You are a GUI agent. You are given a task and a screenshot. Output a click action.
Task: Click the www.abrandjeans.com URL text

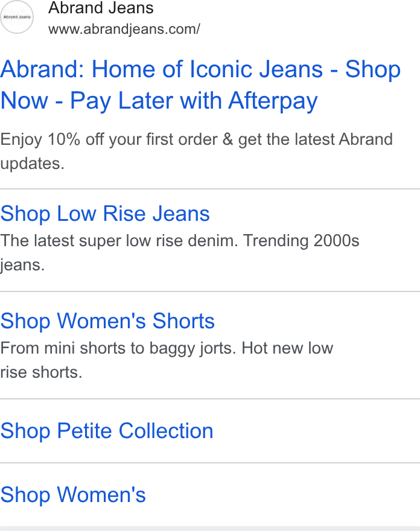[124, 29]
